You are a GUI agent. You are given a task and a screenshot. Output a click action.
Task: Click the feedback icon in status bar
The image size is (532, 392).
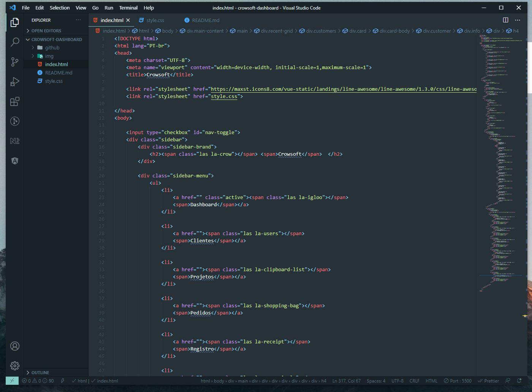click(x=508, y=381)
